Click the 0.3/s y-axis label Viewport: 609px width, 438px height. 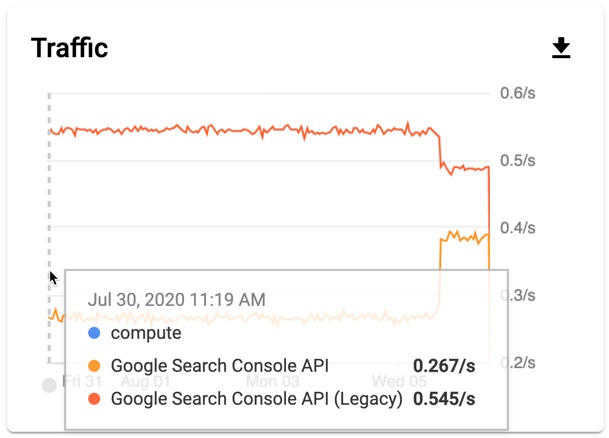pyautogui.click(x=519, y=296)
